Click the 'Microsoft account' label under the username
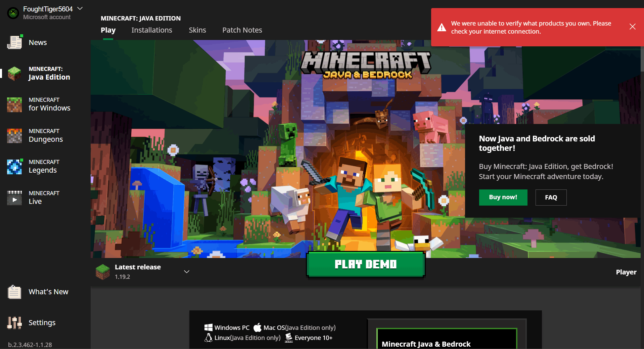The width and height of the screenshot is (644, 349). pyautogui.click(x=47, y=17)
